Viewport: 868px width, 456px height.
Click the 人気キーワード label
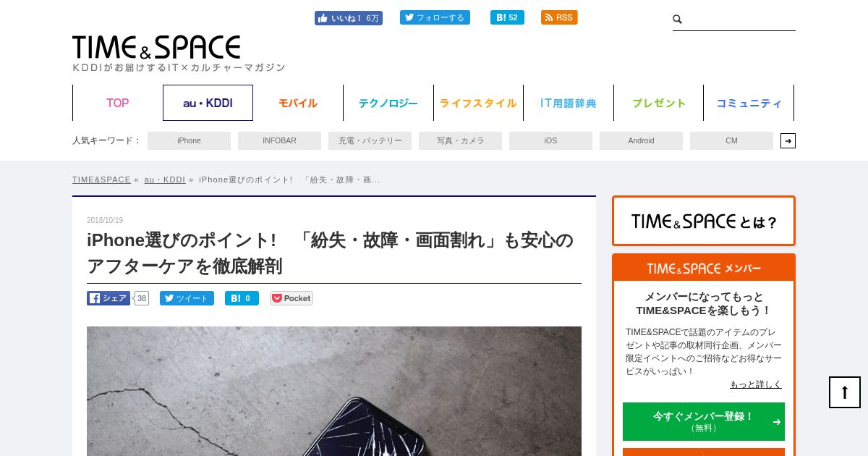(106, 140)
